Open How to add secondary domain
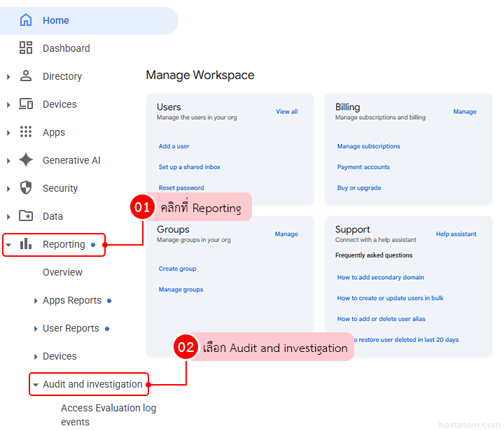504x431 pixels. coord(380,277)
